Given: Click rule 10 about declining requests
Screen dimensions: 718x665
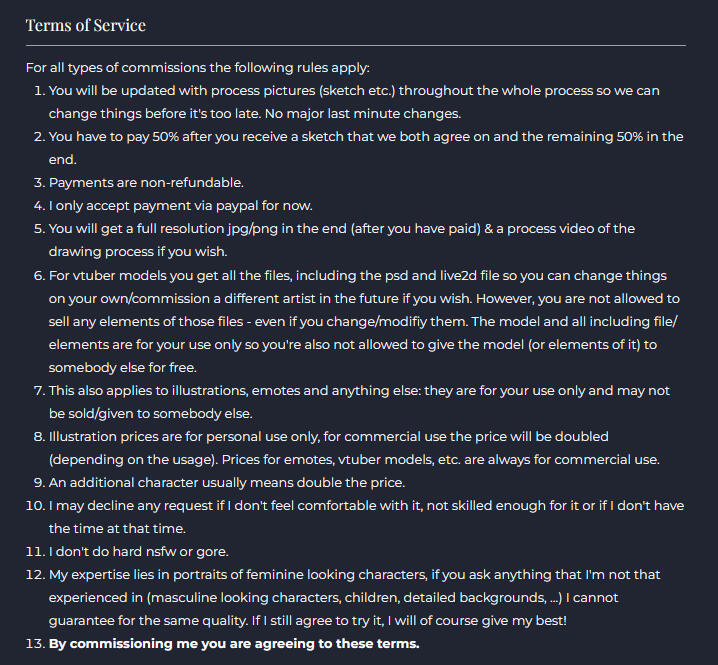Looking at the screenshot, I should [x=366, y=506].
